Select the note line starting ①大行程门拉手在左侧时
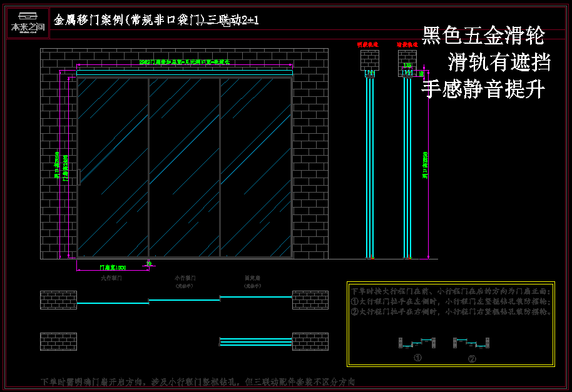Viewport: 572px width, 392px height. click(451, 301)
